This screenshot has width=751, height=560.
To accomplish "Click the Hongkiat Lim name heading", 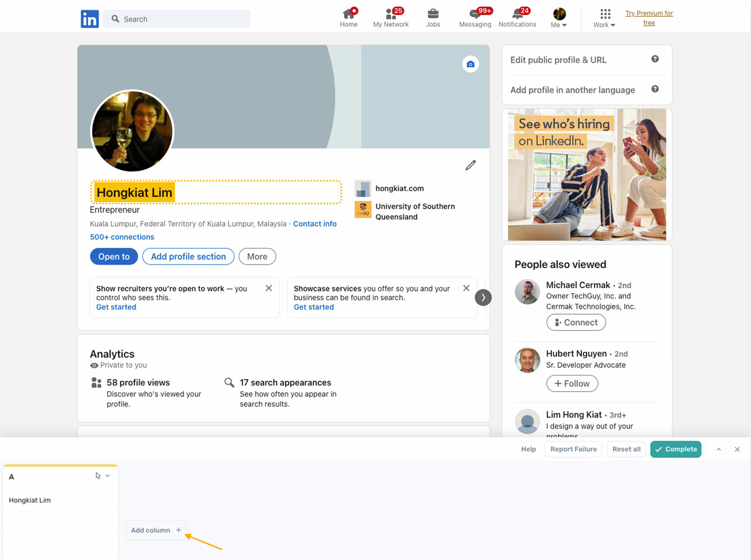I will coord(134,192).
